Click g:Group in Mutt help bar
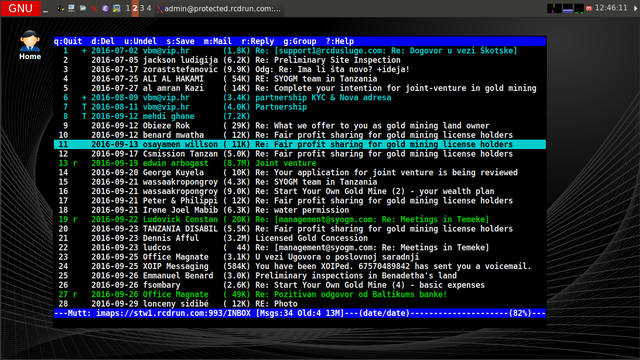This screenshot has width=640, height=360. tap(300, 41)
